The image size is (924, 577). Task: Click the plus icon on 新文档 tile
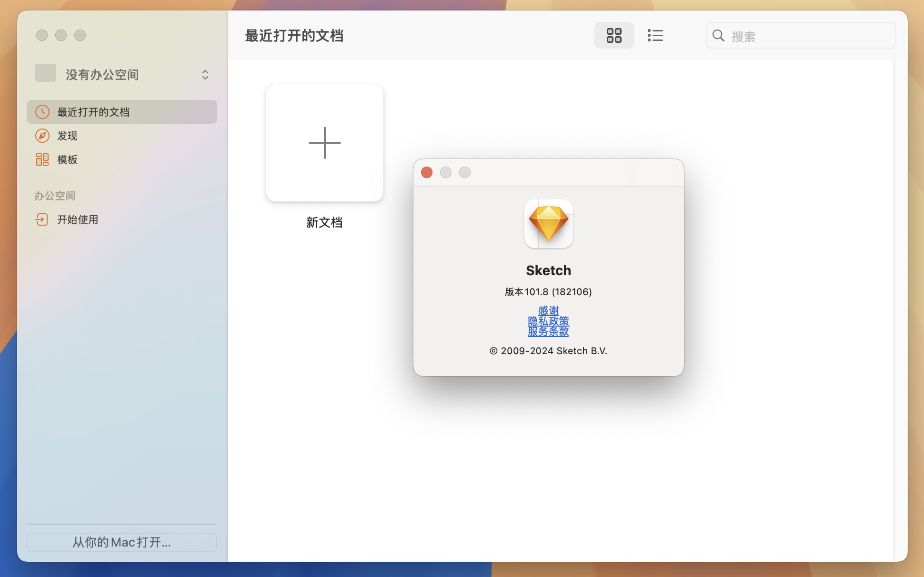pos(324,142)
